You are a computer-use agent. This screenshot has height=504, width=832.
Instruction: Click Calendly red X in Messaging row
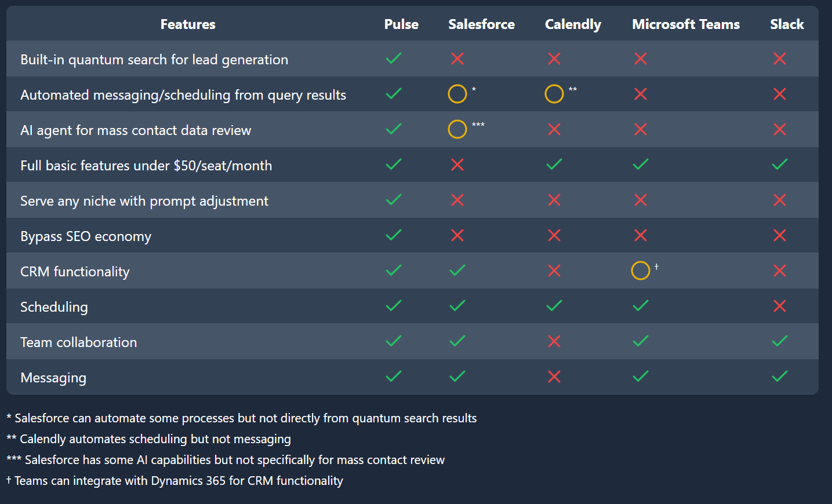pyautogui.click(x=554, y=377)
